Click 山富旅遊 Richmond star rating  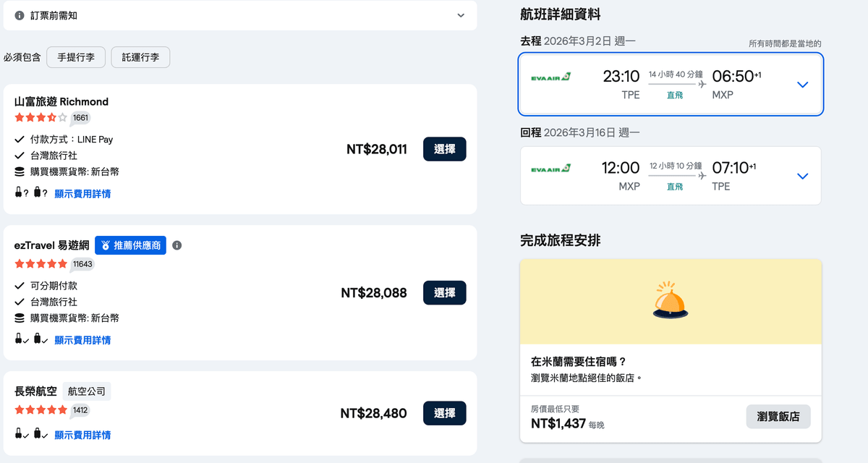pos(41,117)
